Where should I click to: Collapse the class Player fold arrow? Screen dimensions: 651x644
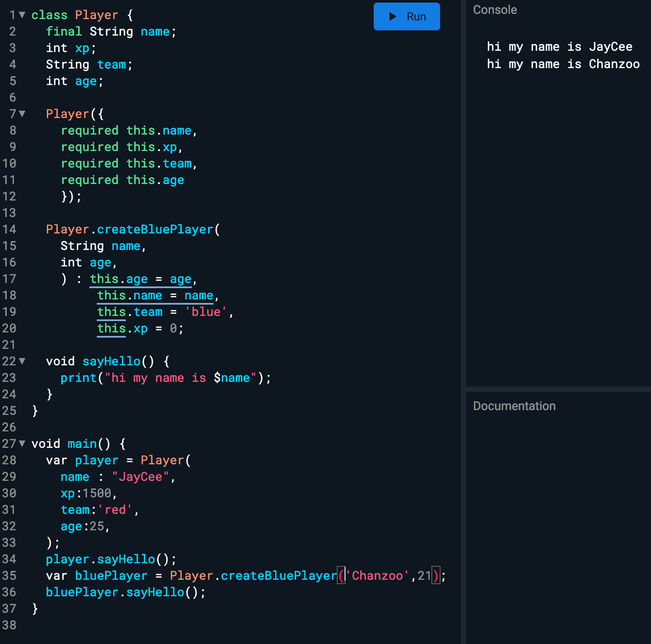(x=22, y=15)
